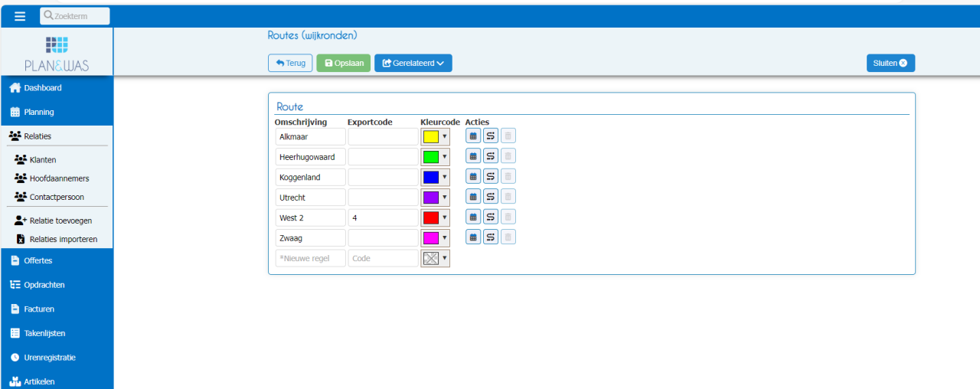Open the Gerelateerd dropdown button

(x=413, y=63)
